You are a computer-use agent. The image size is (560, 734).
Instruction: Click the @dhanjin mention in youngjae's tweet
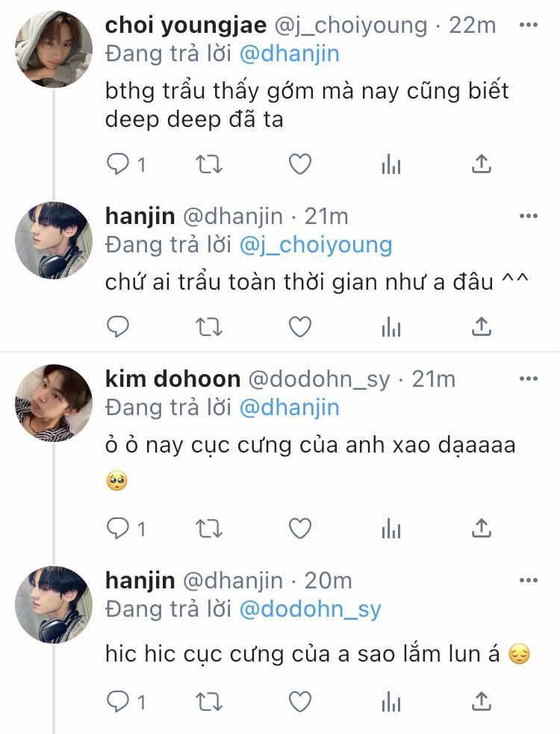pos(290,53)
